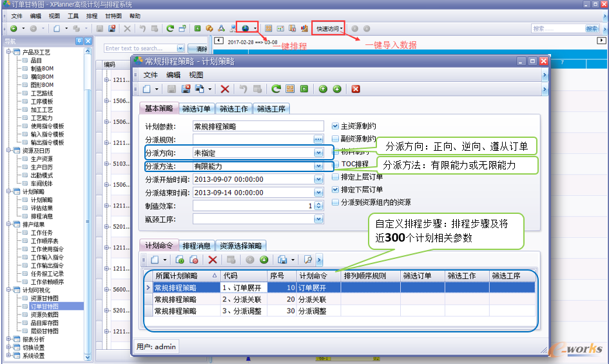Click green play run icon in strategy dialog
The image size is (609, 364).
point(304,89)
